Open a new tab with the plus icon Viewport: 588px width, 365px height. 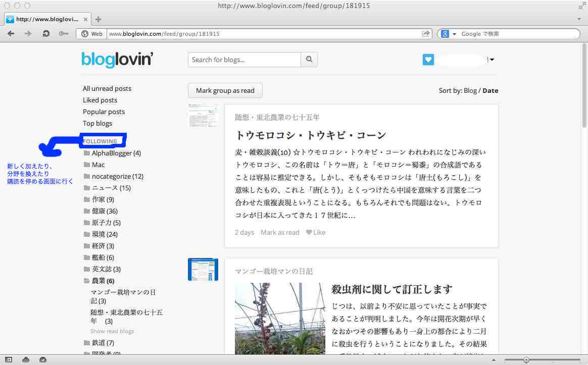pyautogui.click(x=99, y=19)
